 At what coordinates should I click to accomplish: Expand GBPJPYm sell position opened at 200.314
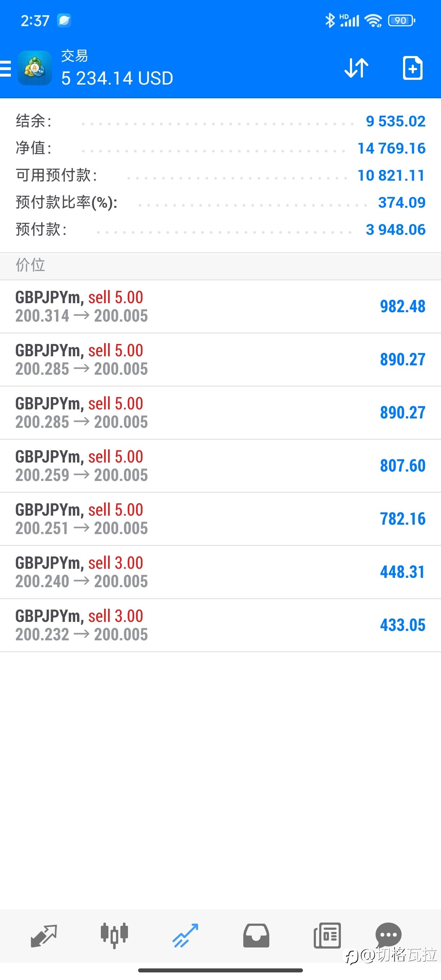(x=220, y=307)
